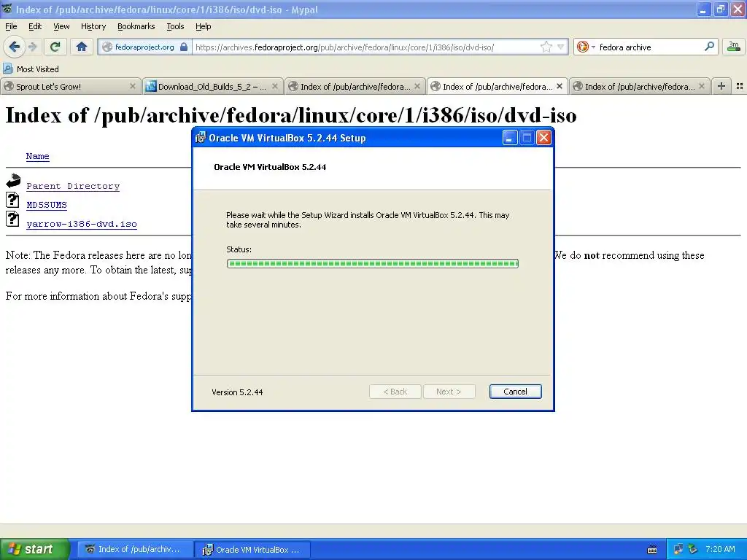Open the Most Visited bookmarks folder

pos(31,69)
